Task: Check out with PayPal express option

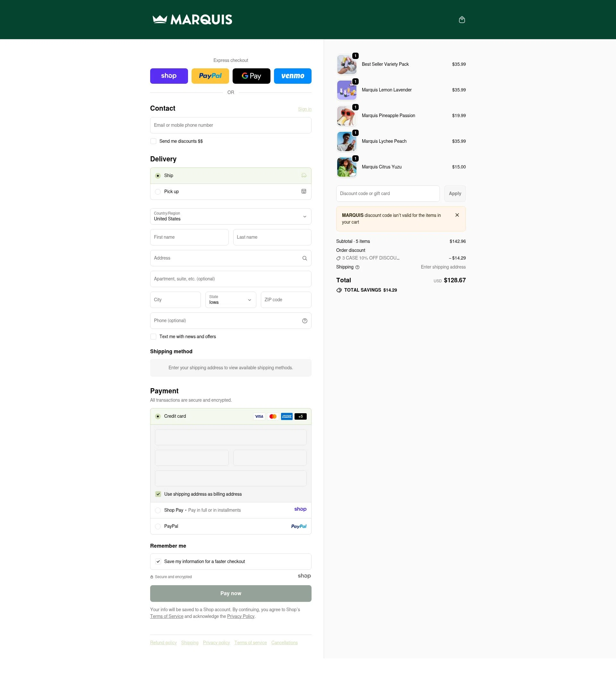Action: (210, 76)
